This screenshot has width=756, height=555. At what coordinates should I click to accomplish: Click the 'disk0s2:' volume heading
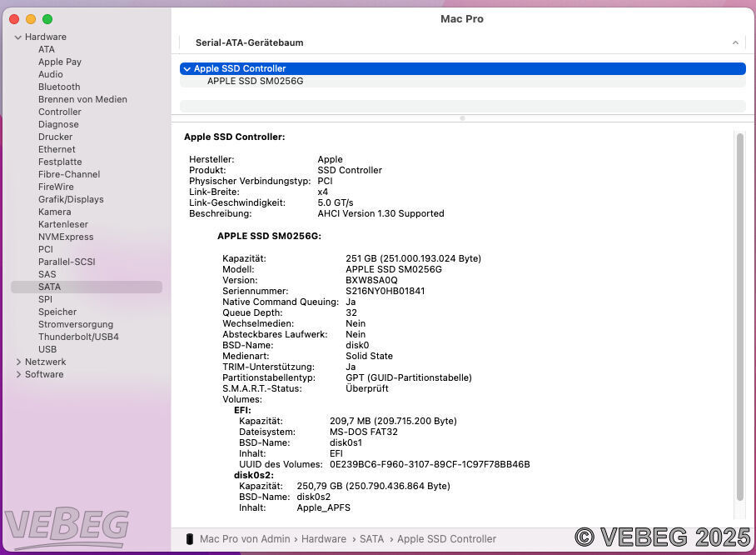pos(254,475)
